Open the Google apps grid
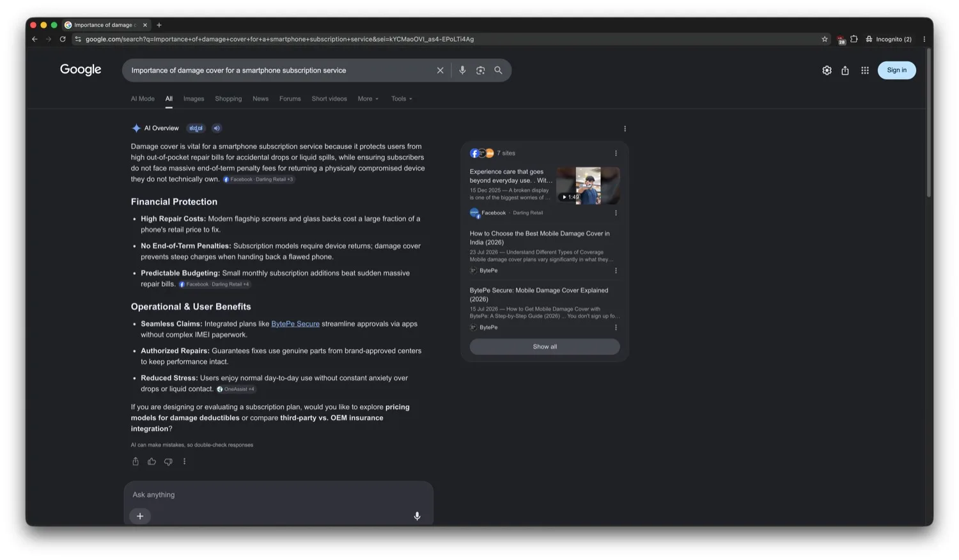959x560 pixels. point(865,70)
